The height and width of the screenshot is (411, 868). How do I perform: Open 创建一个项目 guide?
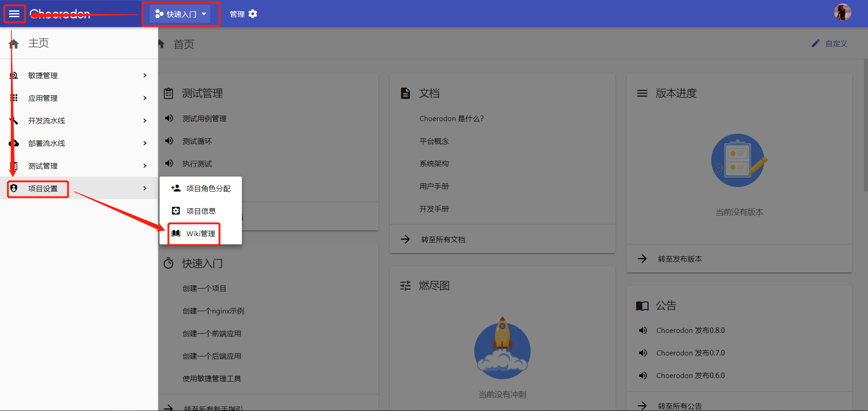click(204, 288)
